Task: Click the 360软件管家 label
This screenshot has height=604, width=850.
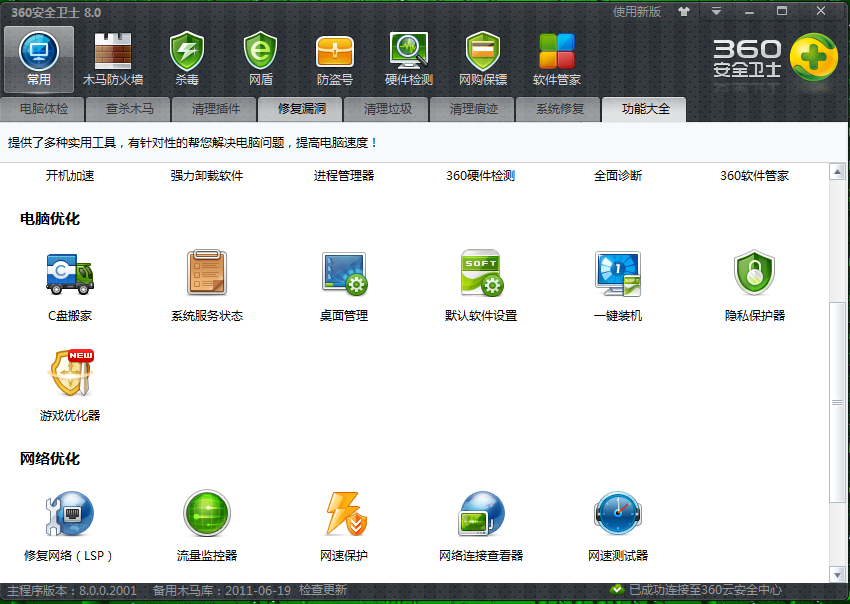Action: tap(754, 176)
